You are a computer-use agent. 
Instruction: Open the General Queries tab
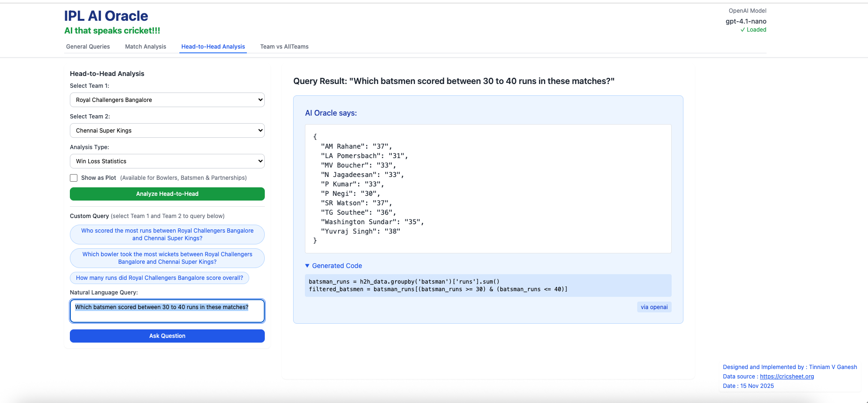(x=88, y=47)
